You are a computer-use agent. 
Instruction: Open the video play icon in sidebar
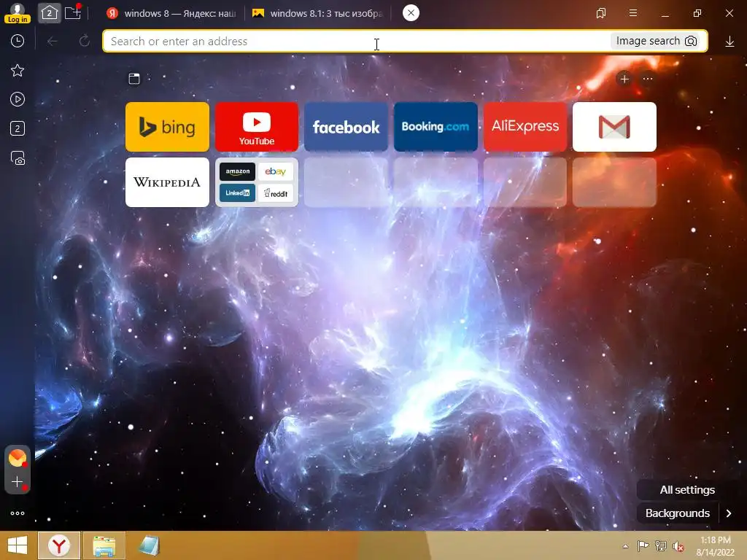coord(18,99)
